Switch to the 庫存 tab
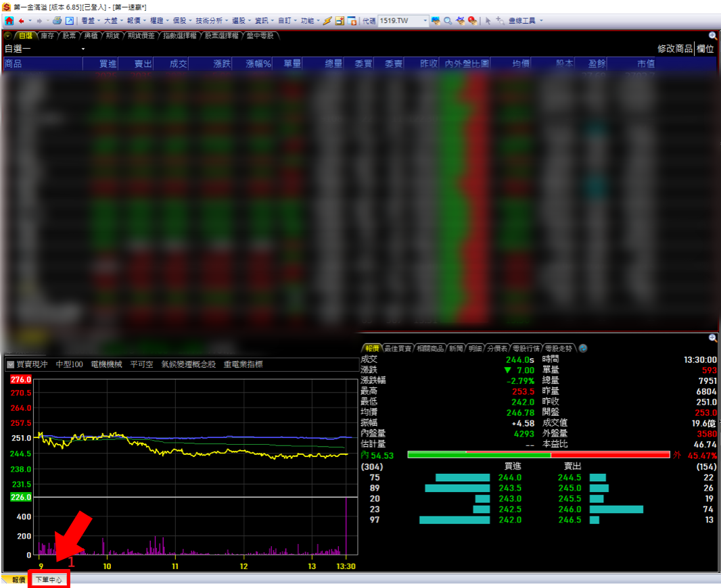The height and width of the screenshot is (588, 721). (x=47, y=36)
